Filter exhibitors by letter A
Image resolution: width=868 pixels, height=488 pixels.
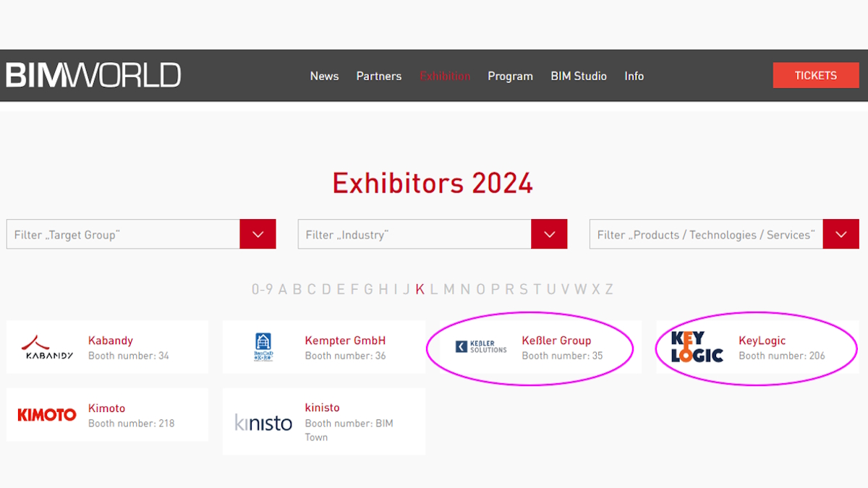click(x=283, y=289)
